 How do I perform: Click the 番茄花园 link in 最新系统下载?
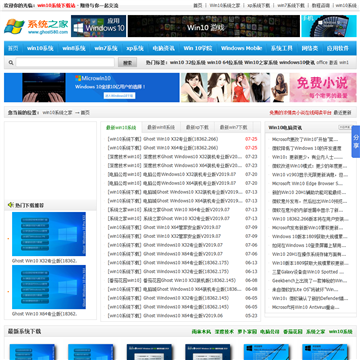point(293,332)
